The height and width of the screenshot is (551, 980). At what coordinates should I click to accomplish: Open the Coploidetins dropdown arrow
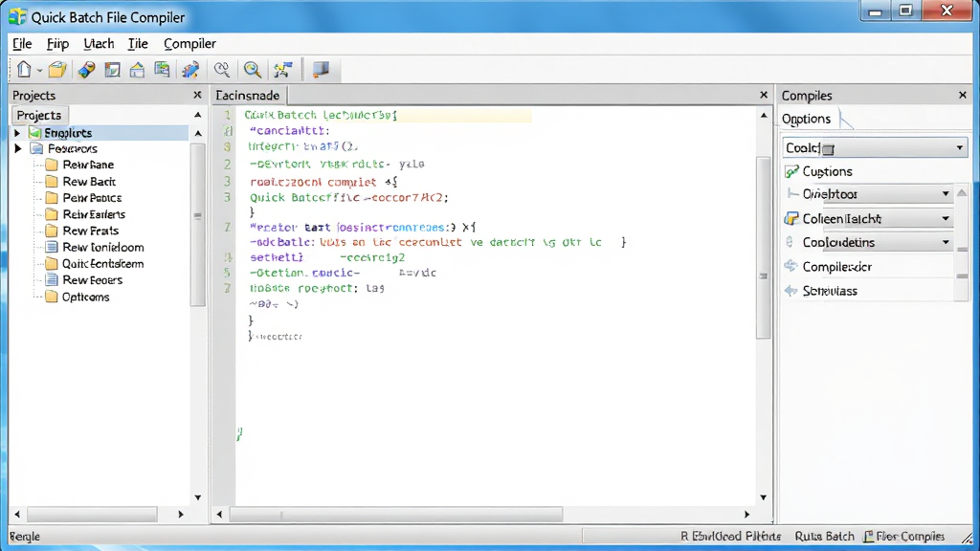(x=946, y=242)
